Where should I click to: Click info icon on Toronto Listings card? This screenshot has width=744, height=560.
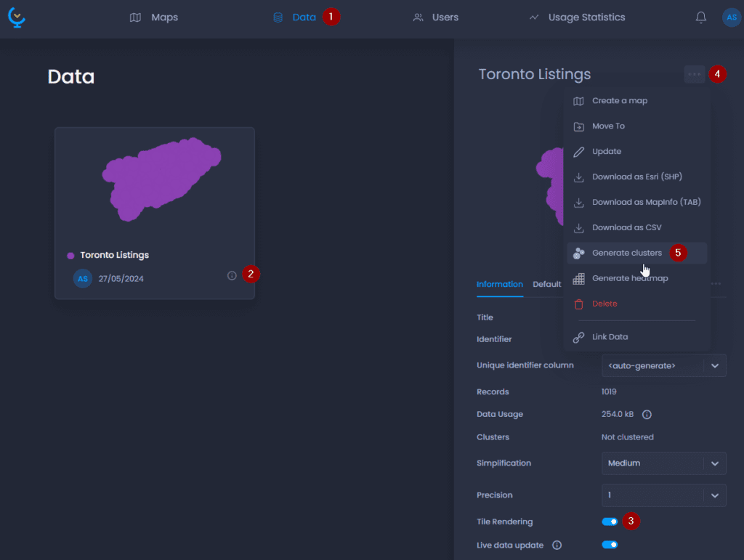[x=232, y=275]
